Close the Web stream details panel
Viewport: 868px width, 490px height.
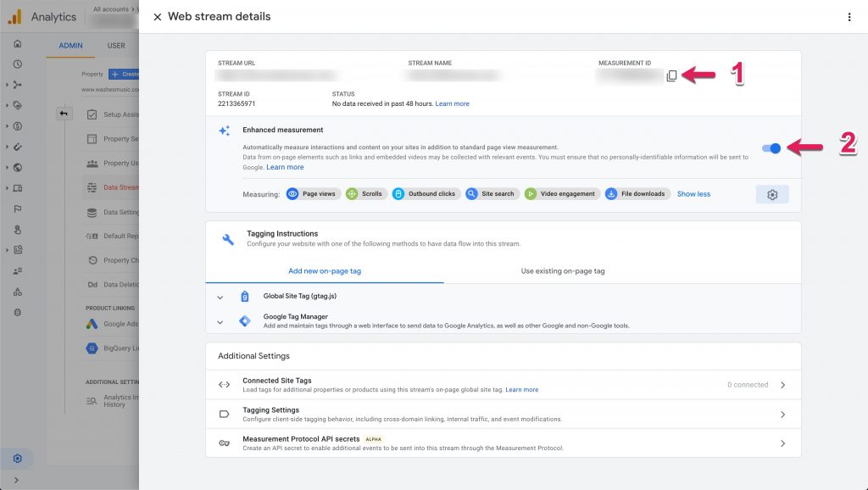158,17
